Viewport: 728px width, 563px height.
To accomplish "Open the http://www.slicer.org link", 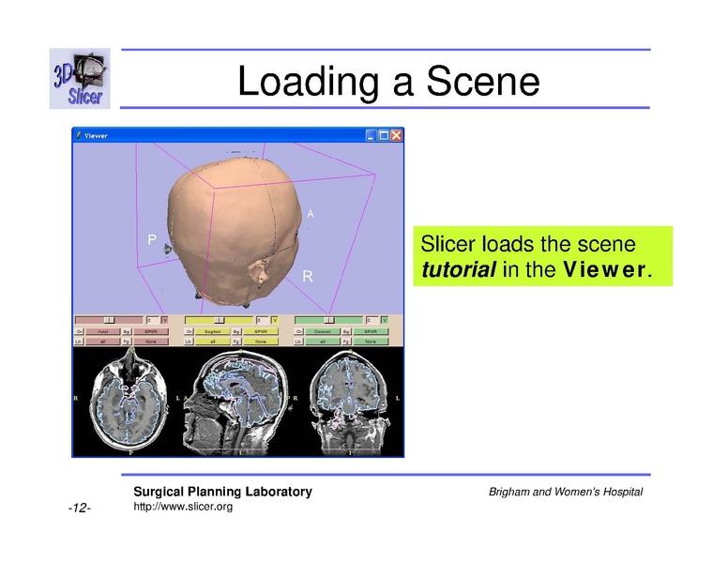I will click(x=183, y=507).
